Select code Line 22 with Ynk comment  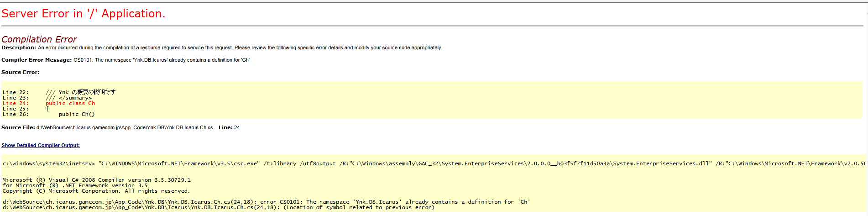59,92
